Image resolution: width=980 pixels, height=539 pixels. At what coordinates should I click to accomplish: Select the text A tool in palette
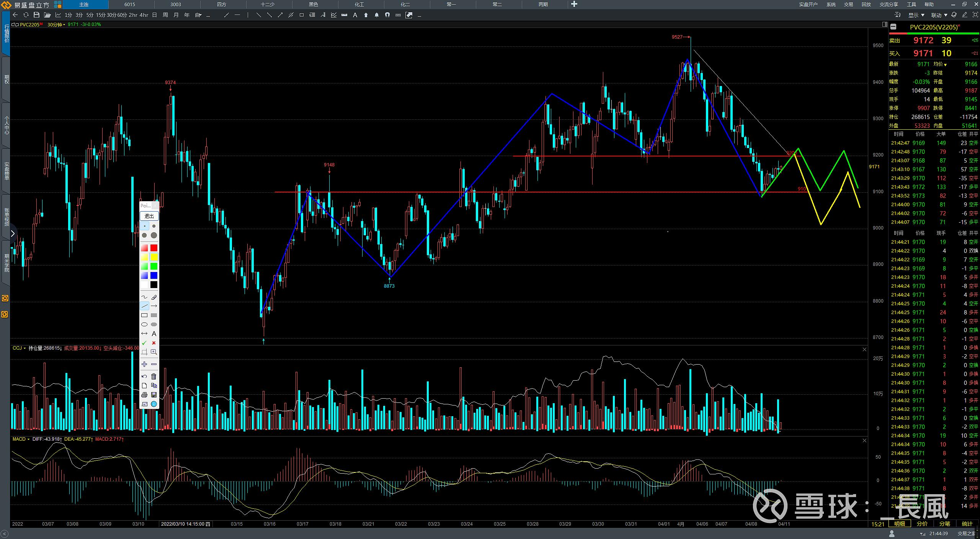[154, 334]
